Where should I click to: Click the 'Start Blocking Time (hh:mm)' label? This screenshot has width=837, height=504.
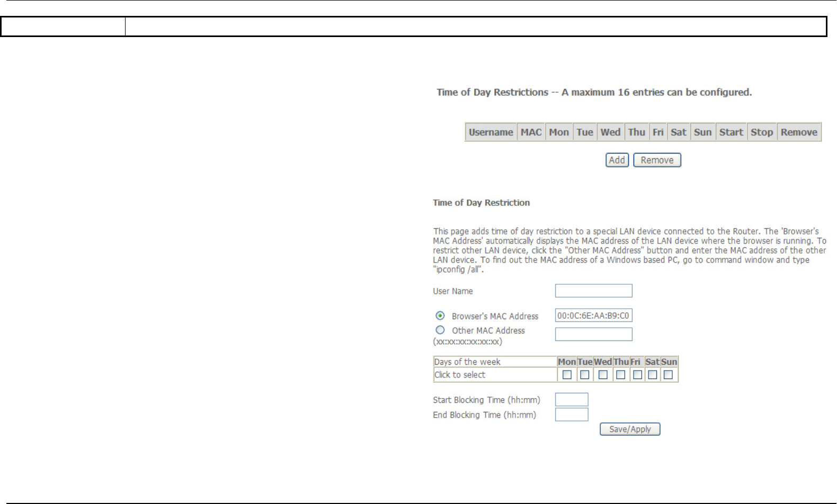click(x=486, y=400)
